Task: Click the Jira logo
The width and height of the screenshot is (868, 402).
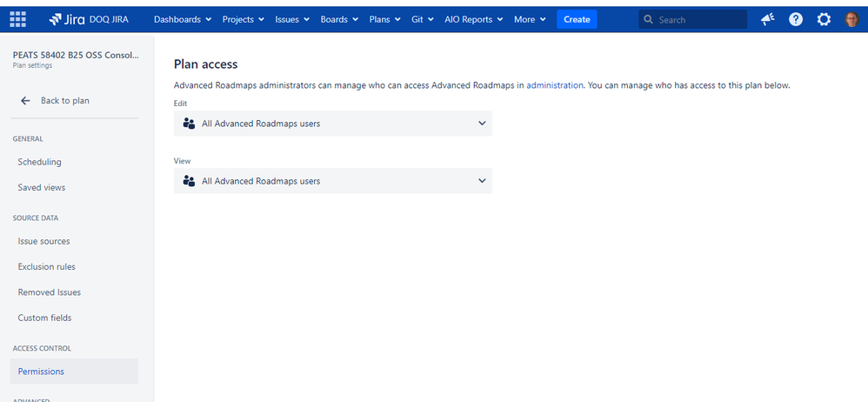Action: click(67, 19)
